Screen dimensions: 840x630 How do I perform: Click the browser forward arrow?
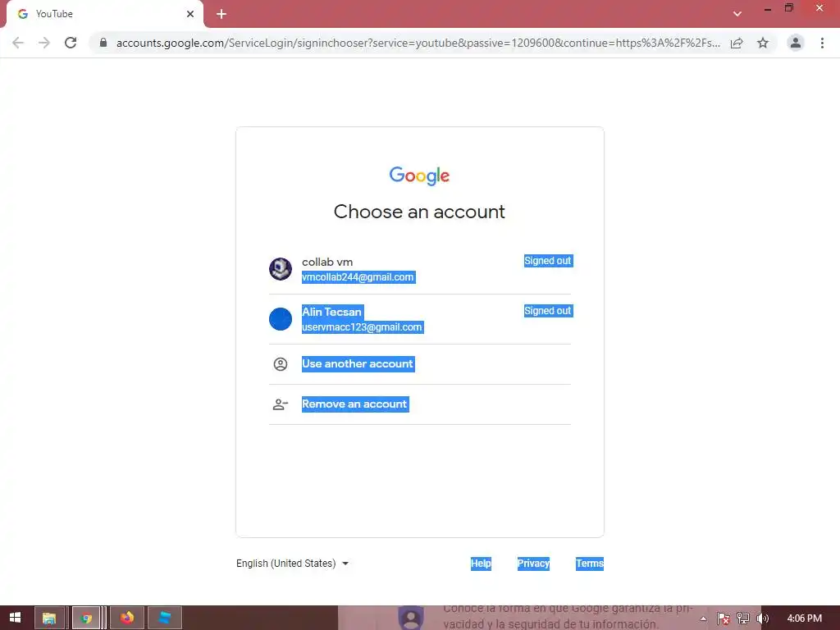(x=44, y=43)
